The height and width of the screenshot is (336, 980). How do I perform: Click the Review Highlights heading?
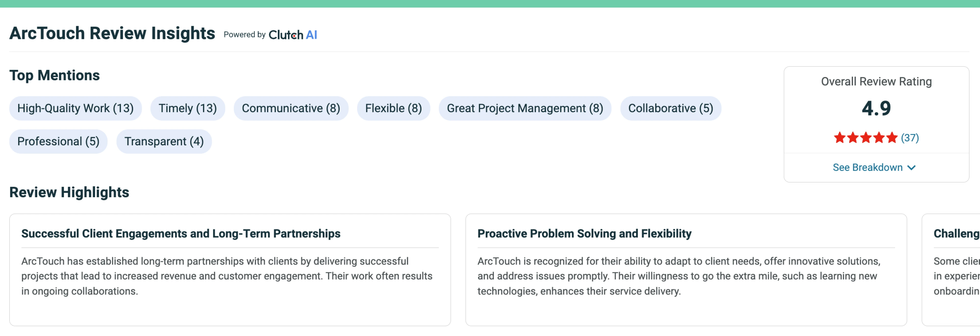tap(69, 193)
